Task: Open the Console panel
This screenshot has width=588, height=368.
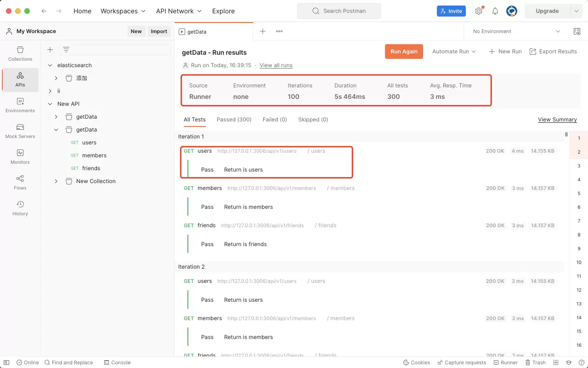Action: 117,362
